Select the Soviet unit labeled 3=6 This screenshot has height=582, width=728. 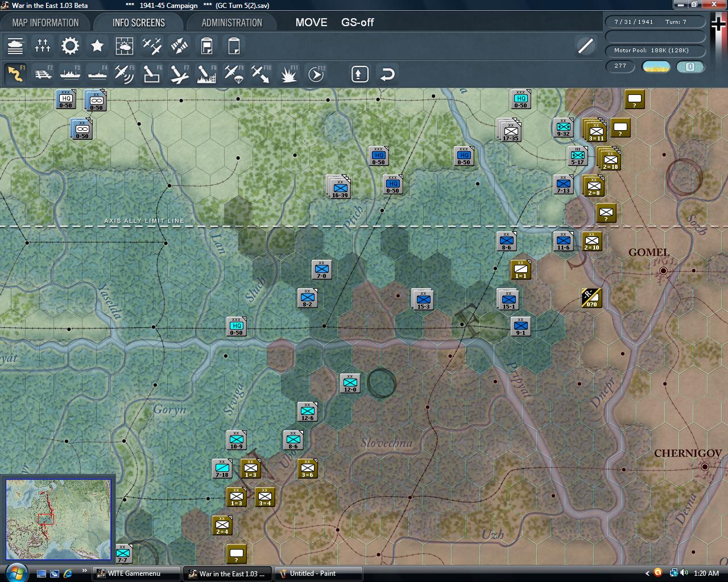[307, 469]
